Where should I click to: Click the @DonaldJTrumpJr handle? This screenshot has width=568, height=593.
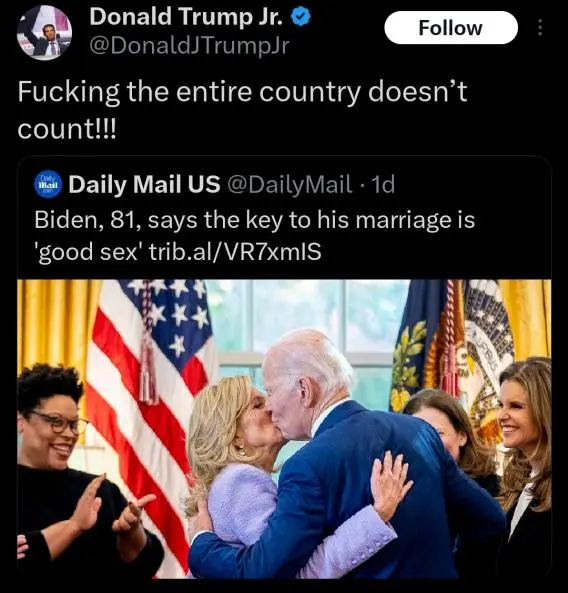[189, 46]
